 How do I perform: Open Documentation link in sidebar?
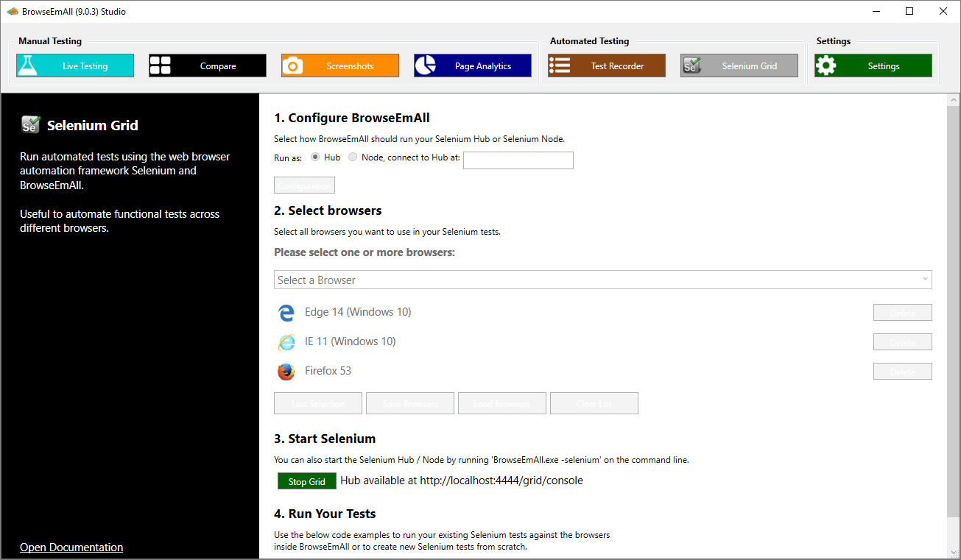click(71, 547)
